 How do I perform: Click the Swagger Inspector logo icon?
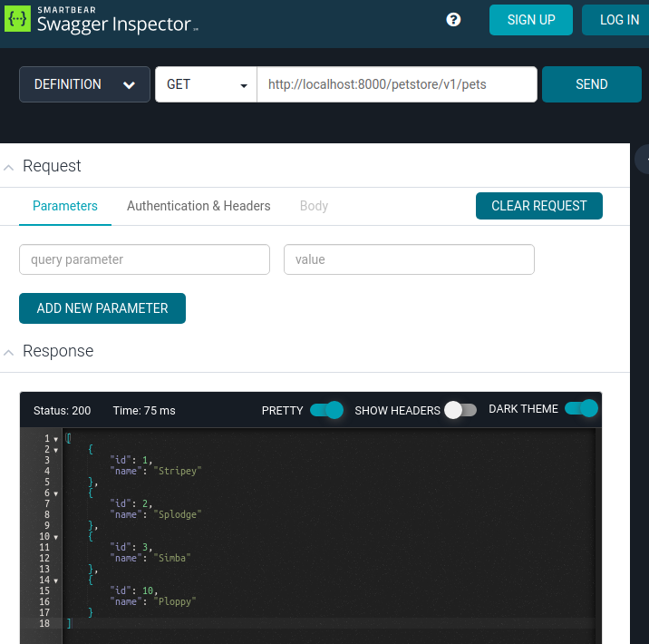[17, 18]
